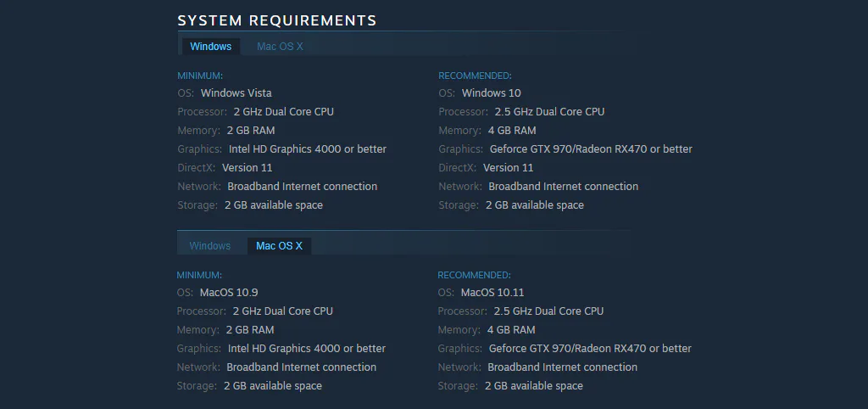
Task: Click MINIMUM heading above Windows Vista
Action: coord(200,76)
